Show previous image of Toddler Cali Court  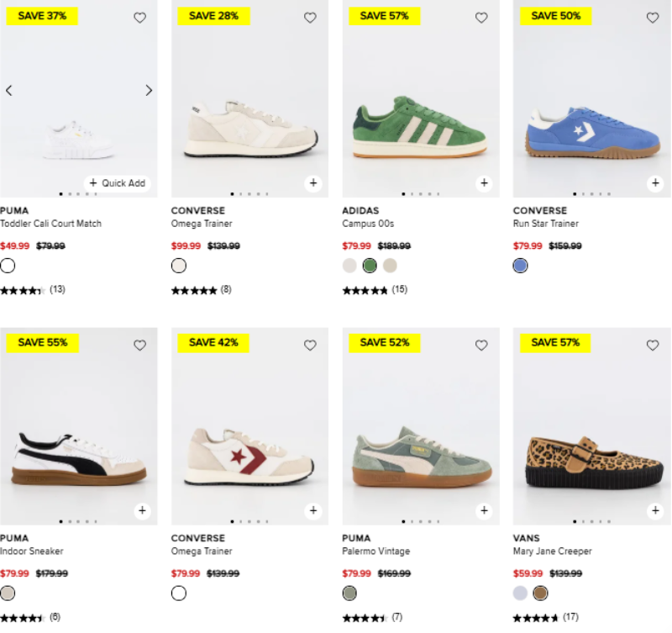click(x=9, y=91)
